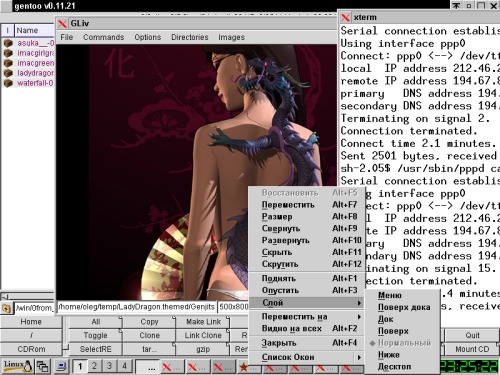Choose the Десктоп layer option
Screen dimensions: 500x375
click(402, 367)
